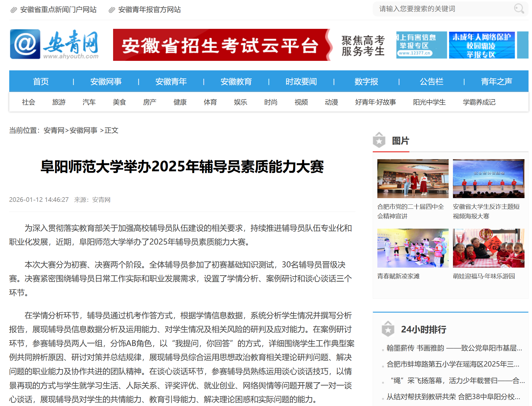The width and height of the screenshot is (532, 406).
Task: Open the 青春赋新凌家滩 photo thumbnail
Action: pyautogui.click(x=413, y=248)
